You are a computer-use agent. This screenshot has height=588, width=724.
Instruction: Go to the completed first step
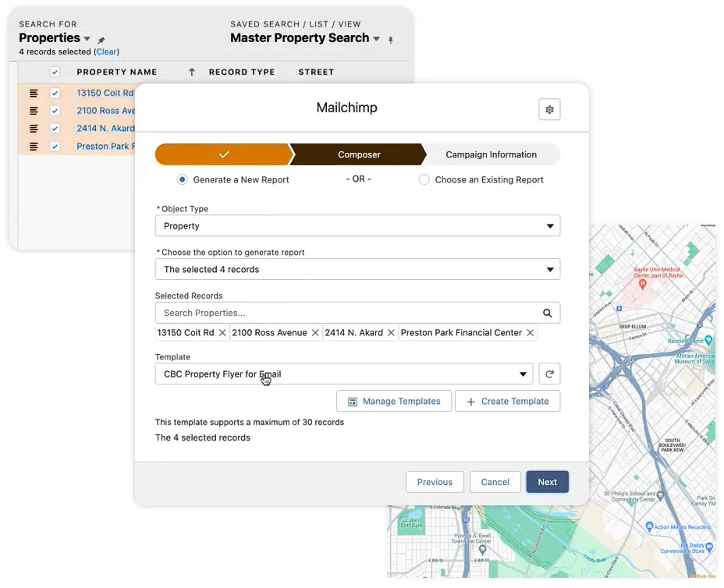[x=224, y=154]
